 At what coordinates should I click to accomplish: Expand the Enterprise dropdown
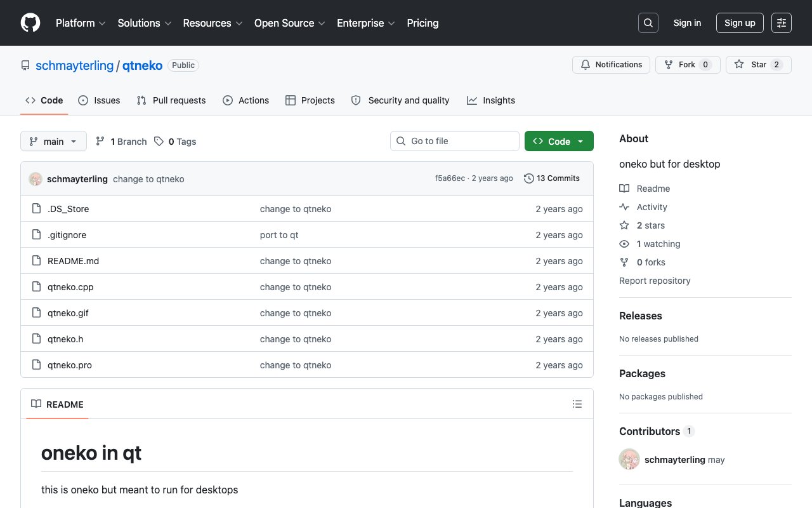click(x=366, y=23)
